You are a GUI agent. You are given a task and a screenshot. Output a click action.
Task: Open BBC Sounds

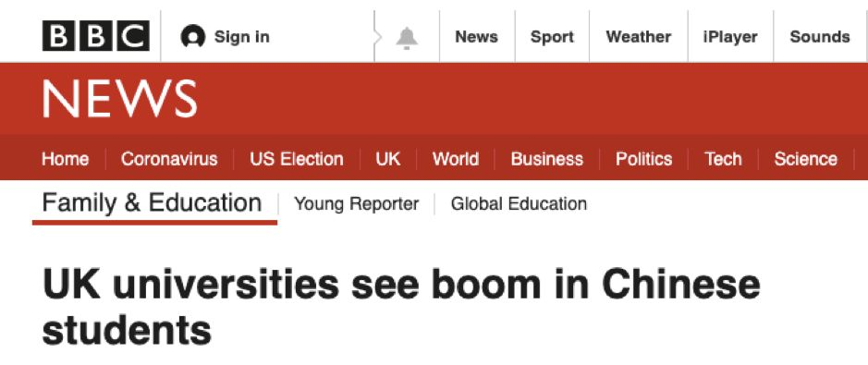click(x=820, y=37)
